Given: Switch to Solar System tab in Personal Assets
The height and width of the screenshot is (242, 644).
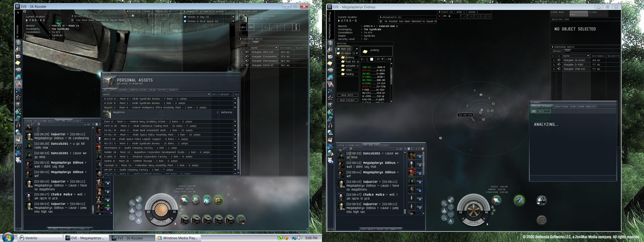Looking at the screenshot, I should [158, 90].
